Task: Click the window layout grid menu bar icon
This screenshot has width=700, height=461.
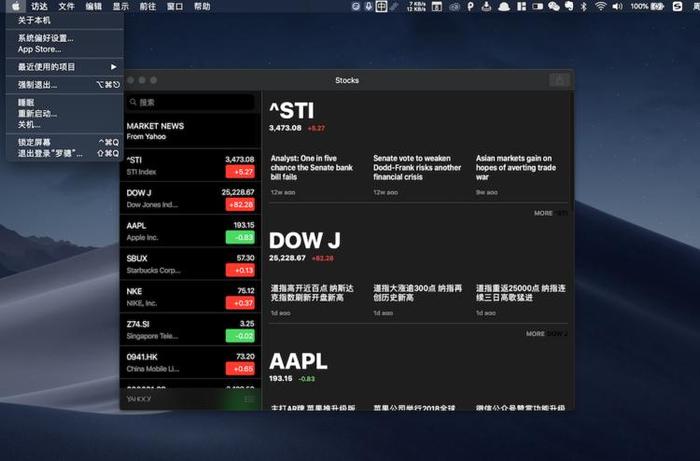Action: (x=521, y=6)
